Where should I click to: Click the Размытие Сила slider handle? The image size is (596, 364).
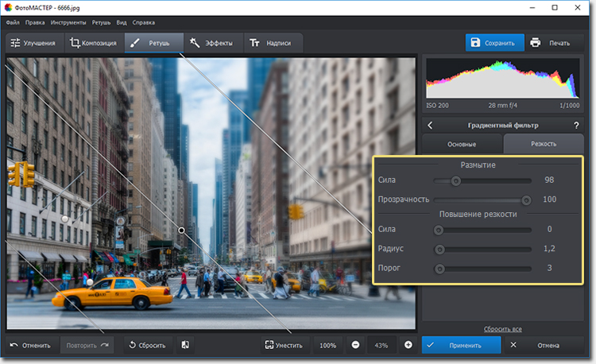click(456, 180)
